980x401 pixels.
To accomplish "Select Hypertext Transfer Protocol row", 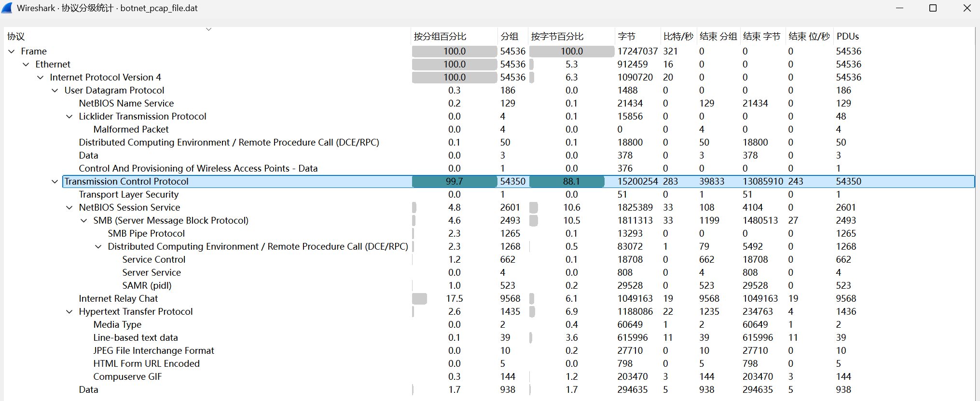I will [490, 311].
